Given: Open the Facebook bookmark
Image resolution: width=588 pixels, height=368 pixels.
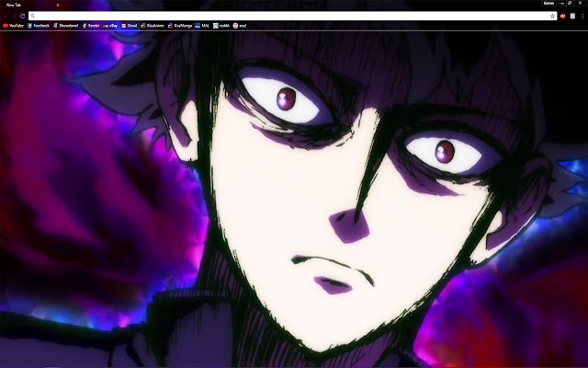Looking at the screenshot, I should pos(39,26).
